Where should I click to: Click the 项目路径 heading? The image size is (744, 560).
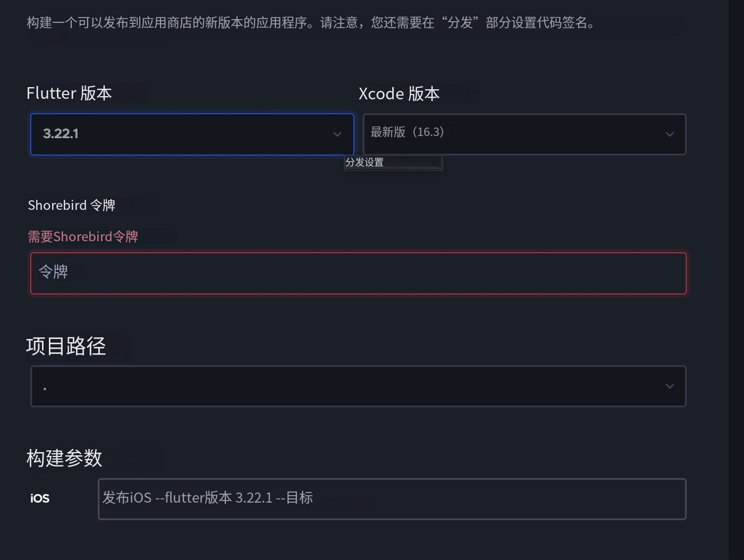(x=66, y=346)
